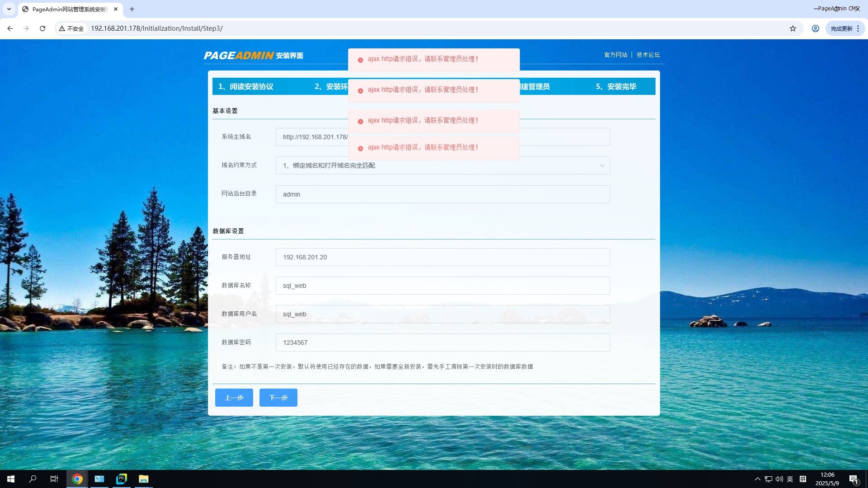Open the 官方网站 link
The image size is (868, 488).
(616, 55)
